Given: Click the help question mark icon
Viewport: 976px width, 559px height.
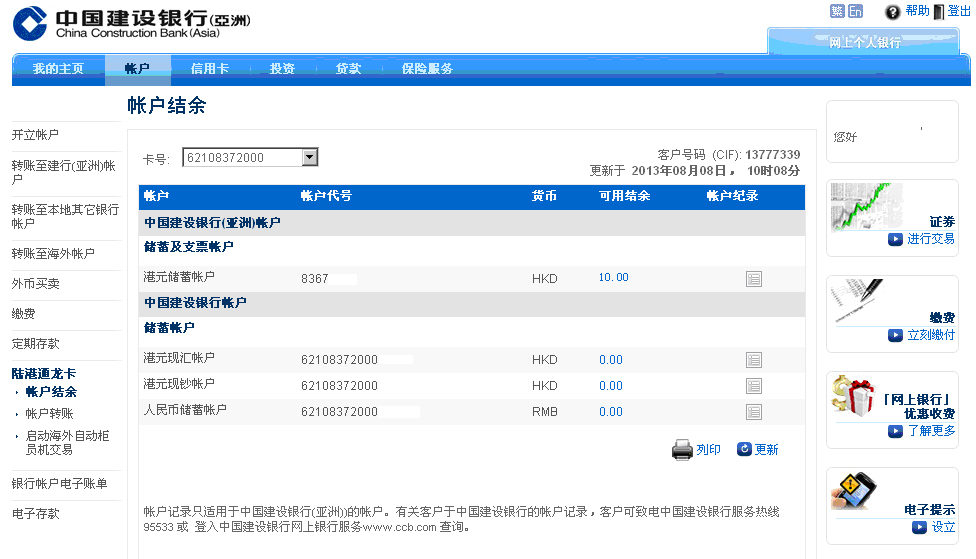Looking at the screenshot, I should 893,12.
